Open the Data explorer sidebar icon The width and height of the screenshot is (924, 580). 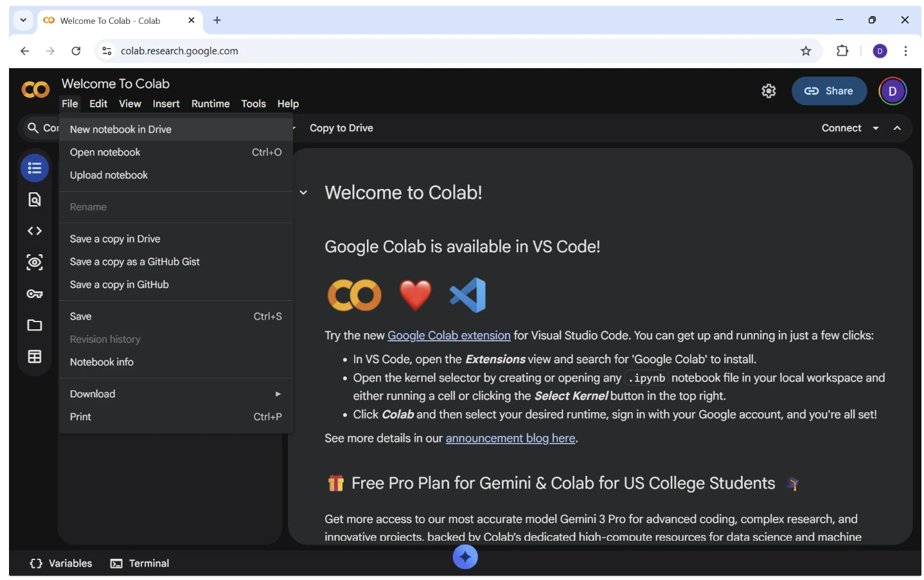tap(35, 262)
